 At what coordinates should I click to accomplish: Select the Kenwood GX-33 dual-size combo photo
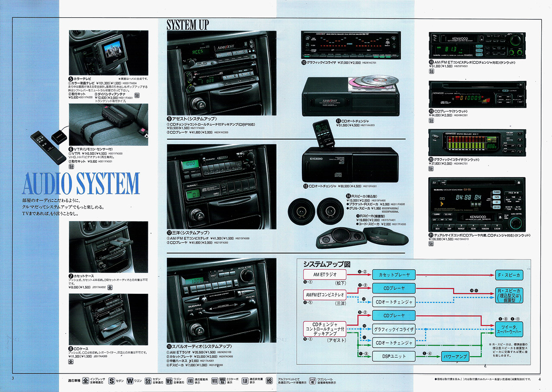(477, 204)
